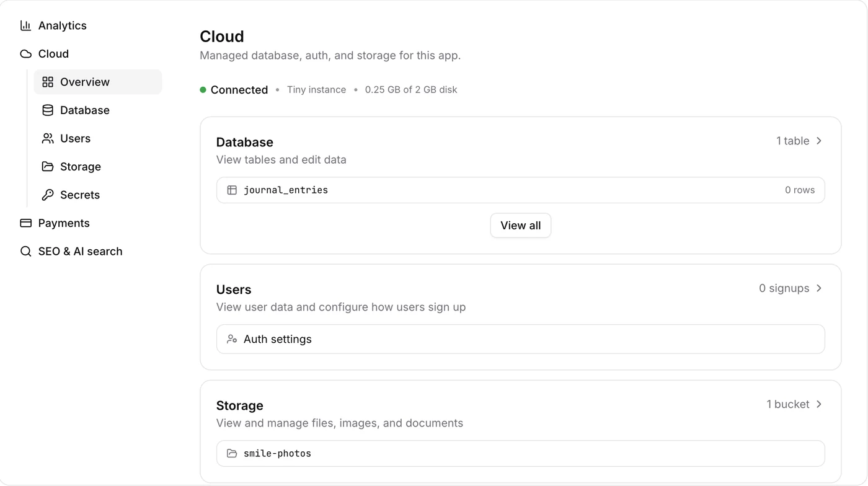Click the '1 table' link
The image size is (868, 486).
coord(793,141)
